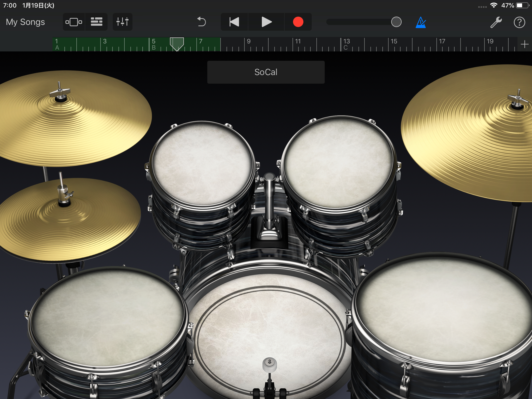Viewport: 532px width, 399px height.
Task: Open the track controls mixer
Action: click(123, 22)
